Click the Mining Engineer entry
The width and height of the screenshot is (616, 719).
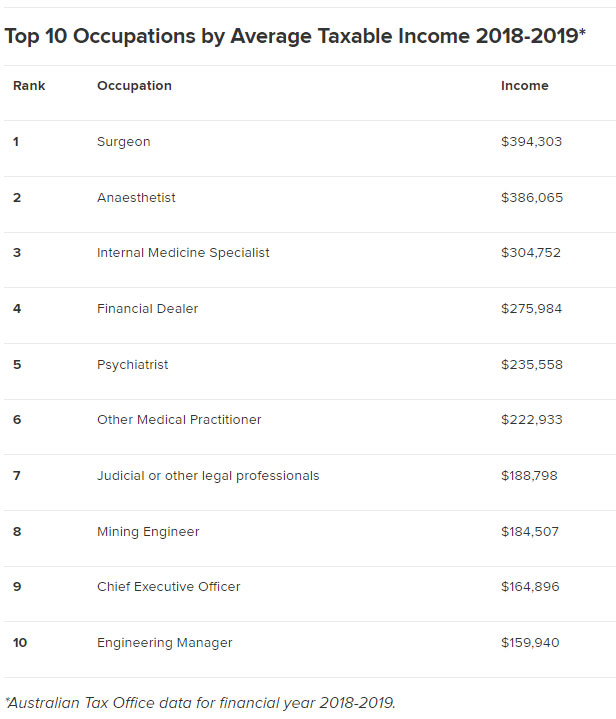[148, 532]
